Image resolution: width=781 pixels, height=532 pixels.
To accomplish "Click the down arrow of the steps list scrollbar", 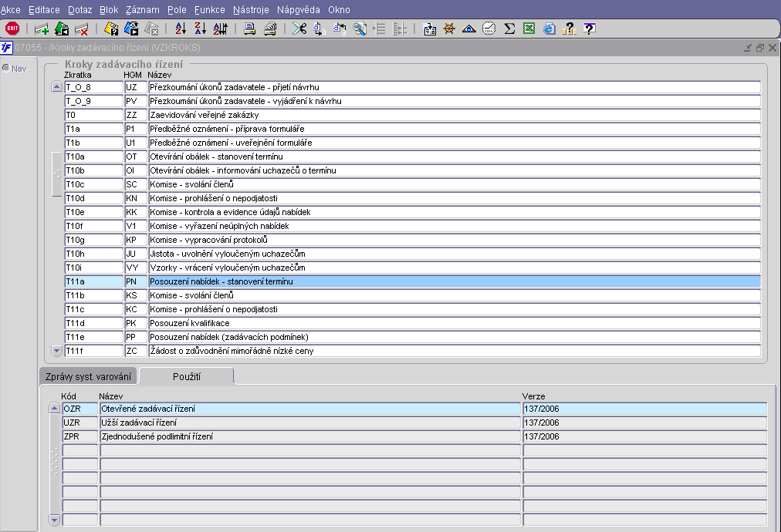I will 57,350.
